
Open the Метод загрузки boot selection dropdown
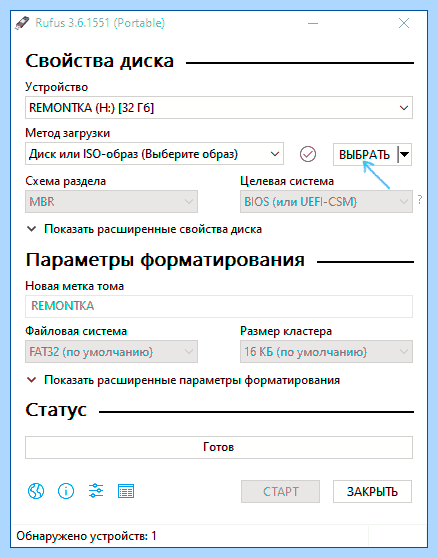pyautogui.click(x=154, y=154)
